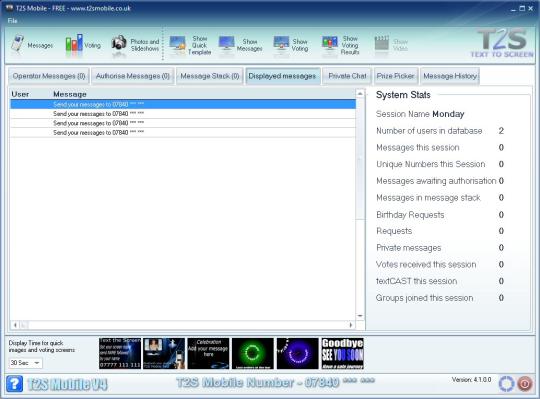The image size is (540, 399).
Task: Select the Displayed messages tab
Action: coord(282,76)
